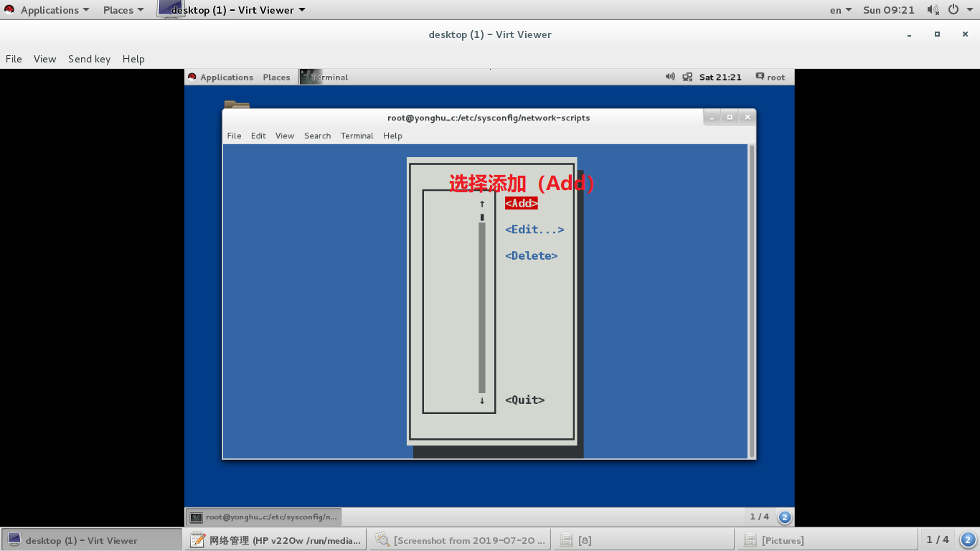Viewport: 980px width, 551px height.
Task: Select <Quit> in the nmtui dialog
Action: [524, 400]
